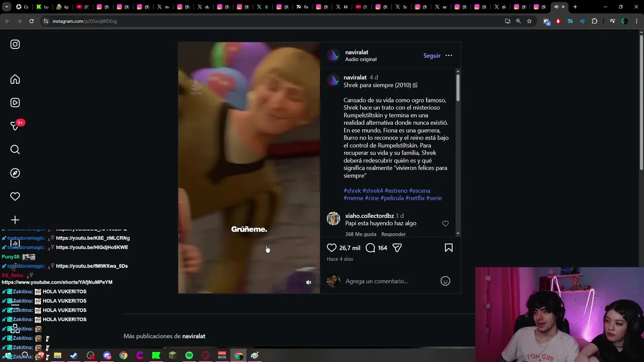
Task: Open Opera from the taskbar
Action: (x=206, y=355)
